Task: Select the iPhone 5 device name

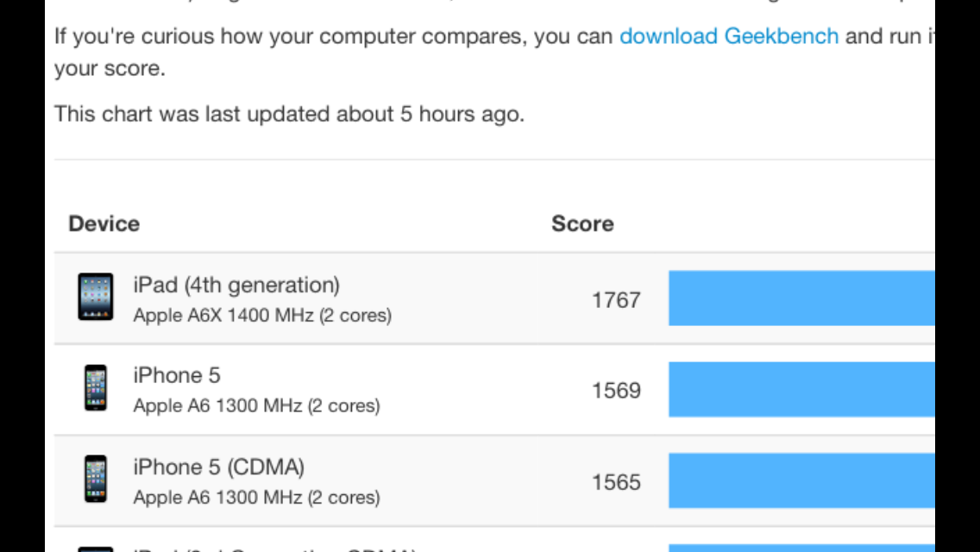Action: coord(177,375)
